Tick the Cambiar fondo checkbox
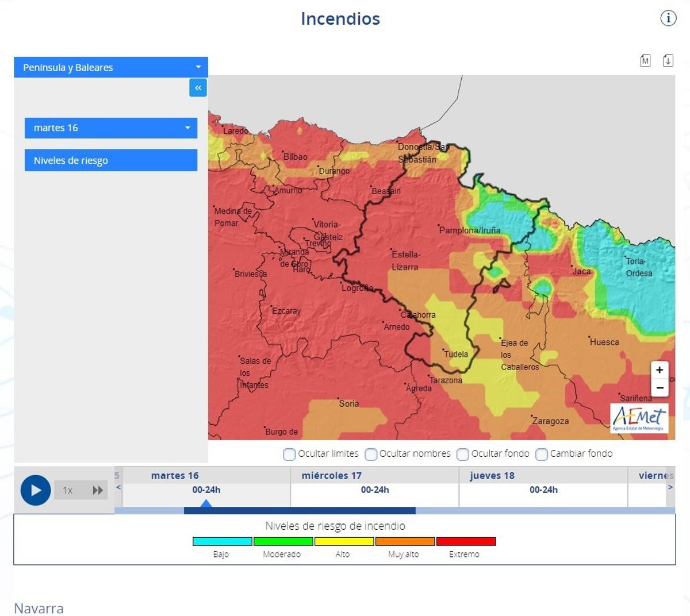 [x=542, y=455]
